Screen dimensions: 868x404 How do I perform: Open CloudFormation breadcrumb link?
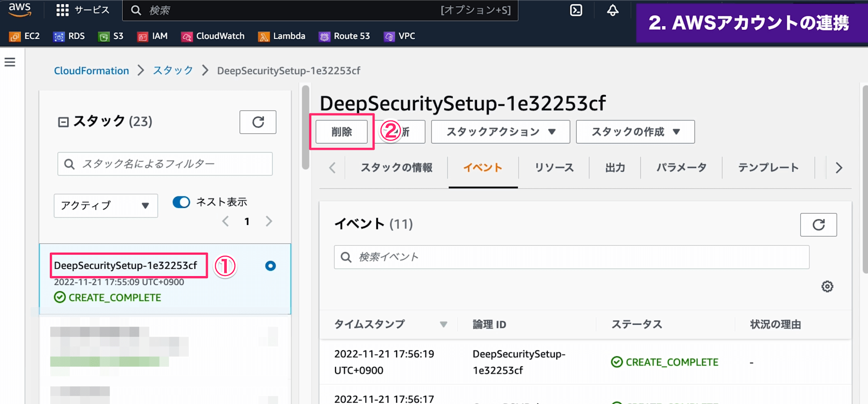91,71
